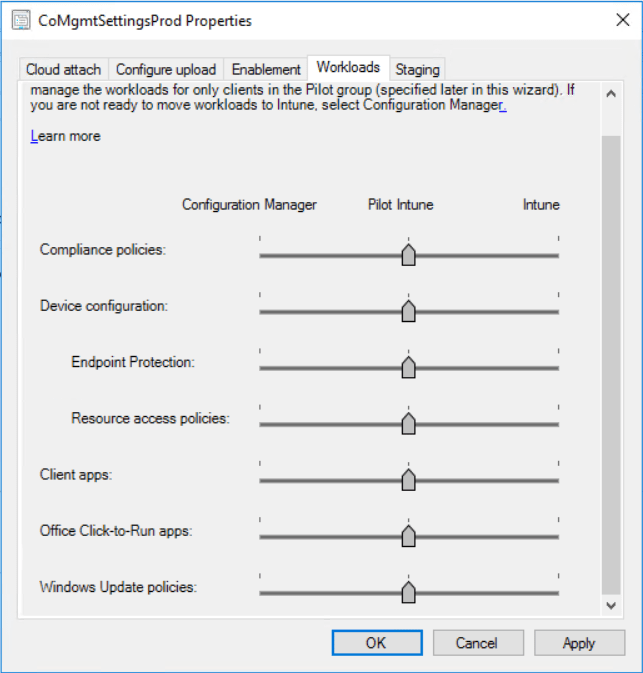Click the Resource access policies slider handle
Viewport: 643px width, 673px height.
(x=408, y=423)
